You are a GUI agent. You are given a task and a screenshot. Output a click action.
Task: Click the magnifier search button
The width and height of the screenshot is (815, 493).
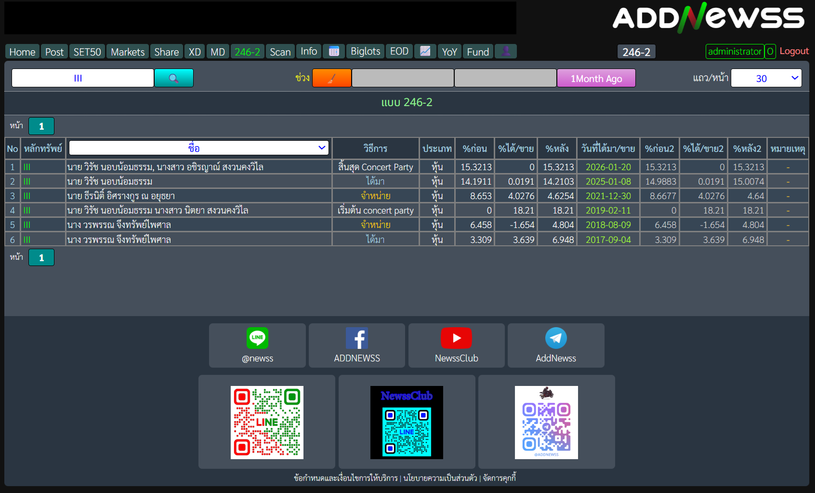174,78
